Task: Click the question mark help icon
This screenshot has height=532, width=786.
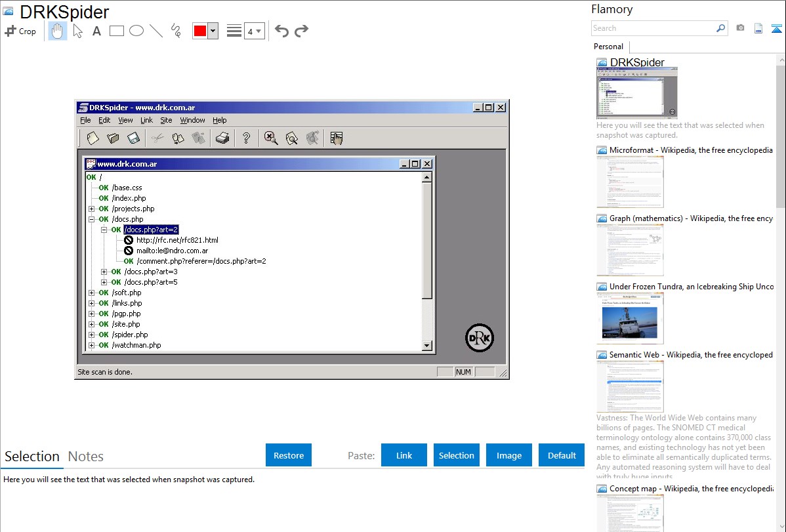Action: tap(246, 138)
